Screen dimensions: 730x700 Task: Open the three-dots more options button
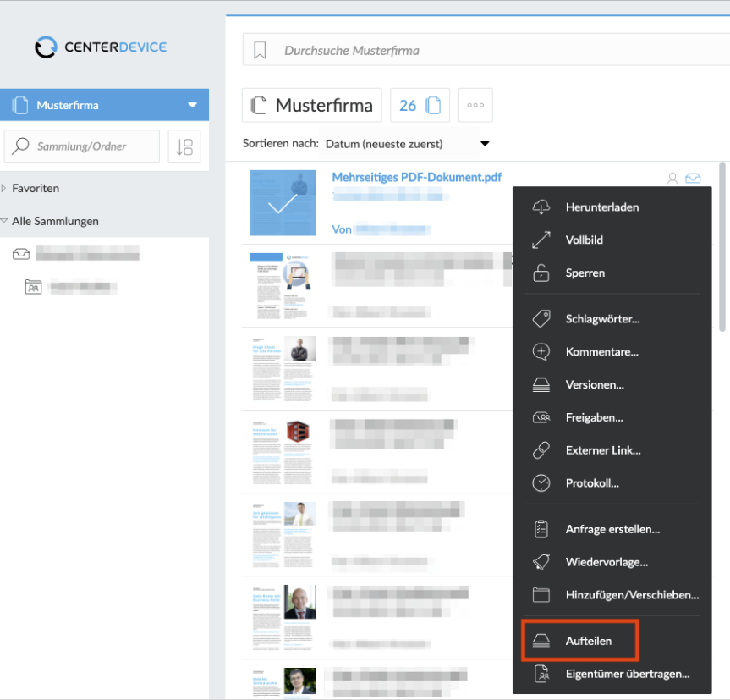click(x=475, y=105)
